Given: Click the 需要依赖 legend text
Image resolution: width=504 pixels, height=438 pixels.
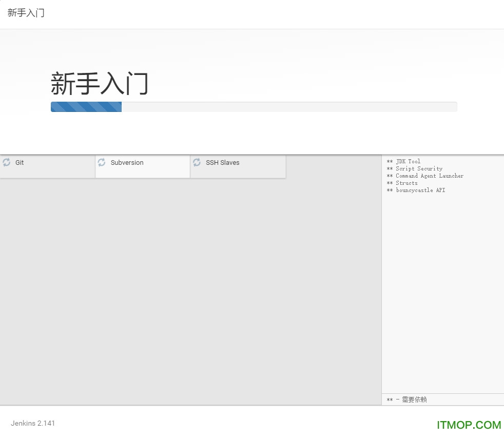Looking at the screenshot, I should (x=414, y=399).
